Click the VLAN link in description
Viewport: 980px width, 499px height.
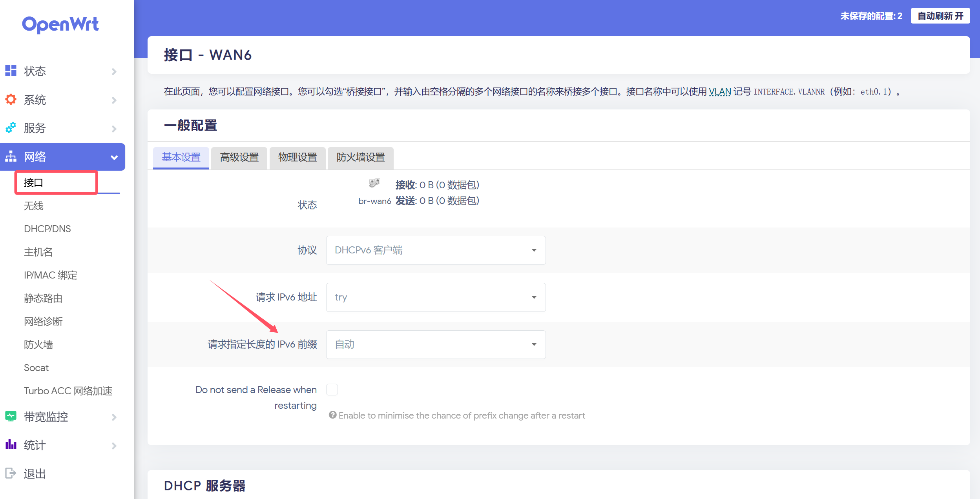[x=719, y=92]
